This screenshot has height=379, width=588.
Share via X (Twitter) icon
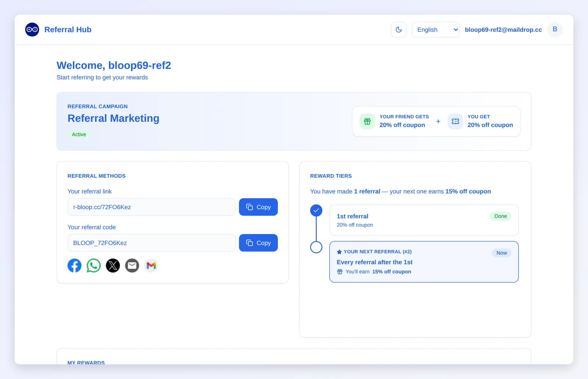[113, 265]
